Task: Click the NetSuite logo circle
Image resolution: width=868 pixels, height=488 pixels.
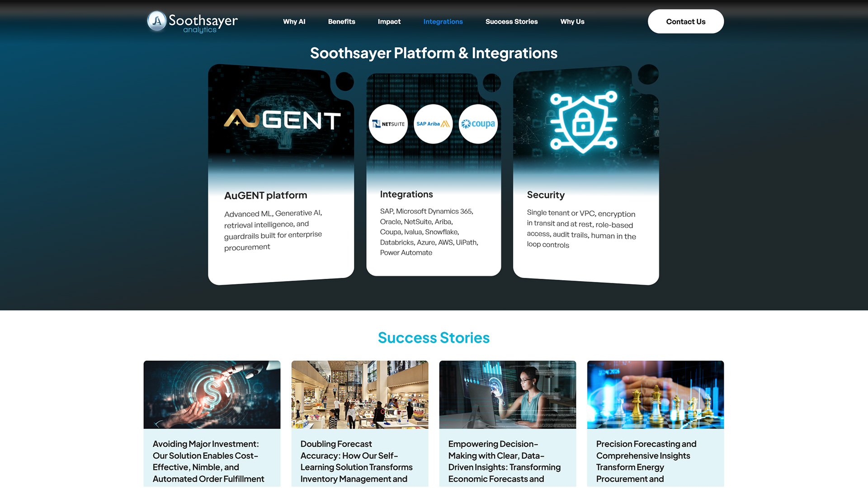Action: [x=388, y=124]
